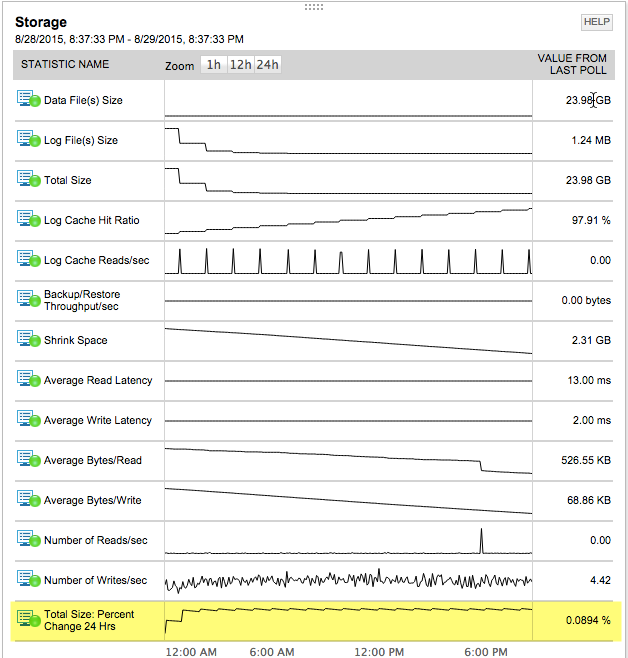Click the Shrink Space sparkline chart
628x658 pixels.
348,341
